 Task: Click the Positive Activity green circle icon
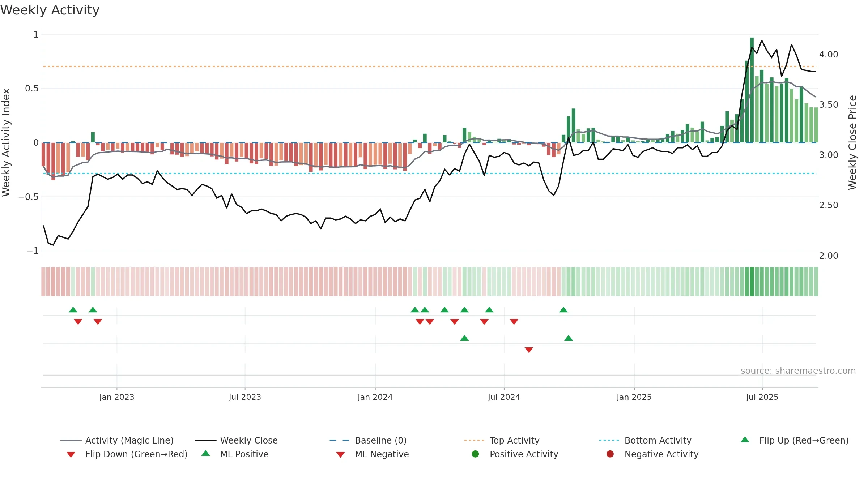tap(475, 454)
